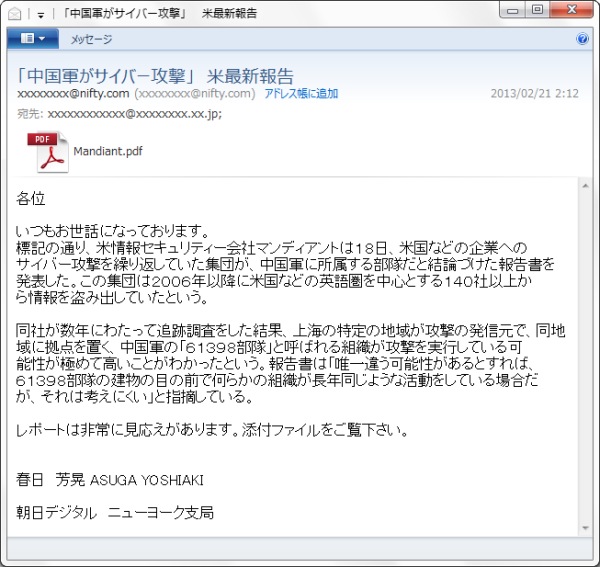Click the greeting 各位 in the body
The height and width of the screenshot is (567, 600).
tap(31, 198)
